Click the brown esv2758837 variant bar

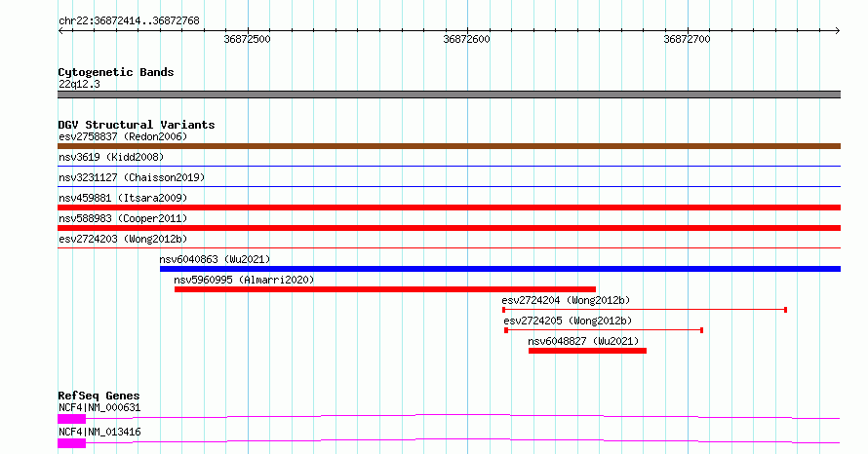449,146
